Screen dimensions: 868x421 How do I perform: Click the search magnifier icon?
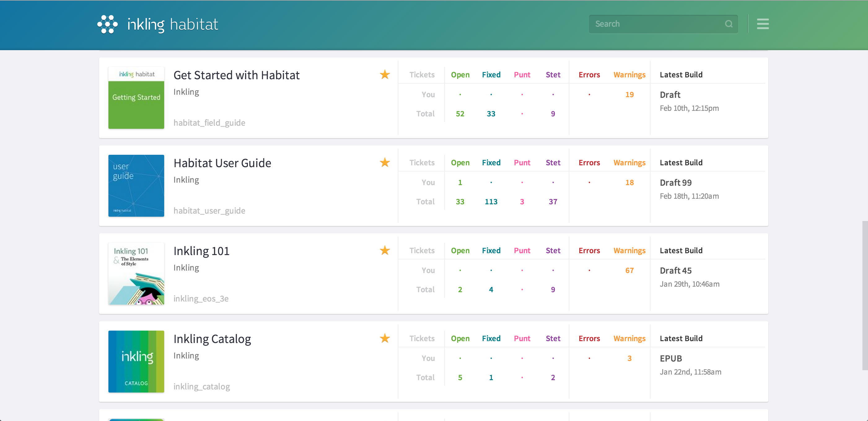click(x=729, y=24)
